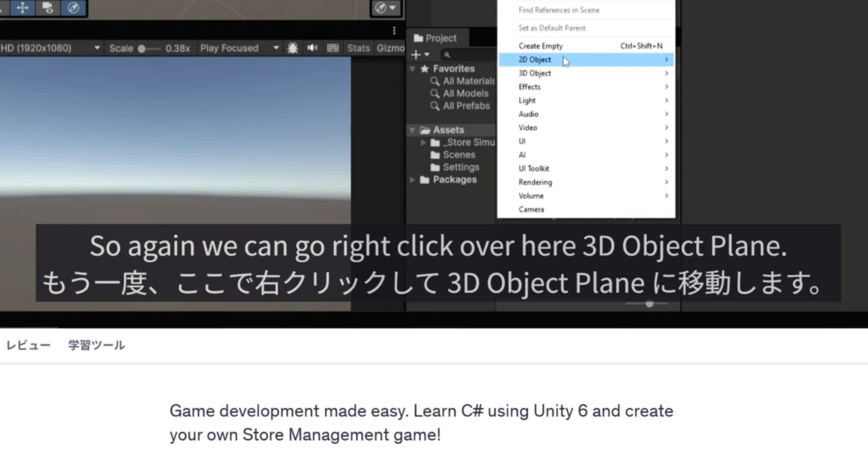Select the All Prefabs saved search
868x454 pixels.
tap(460, 106)
